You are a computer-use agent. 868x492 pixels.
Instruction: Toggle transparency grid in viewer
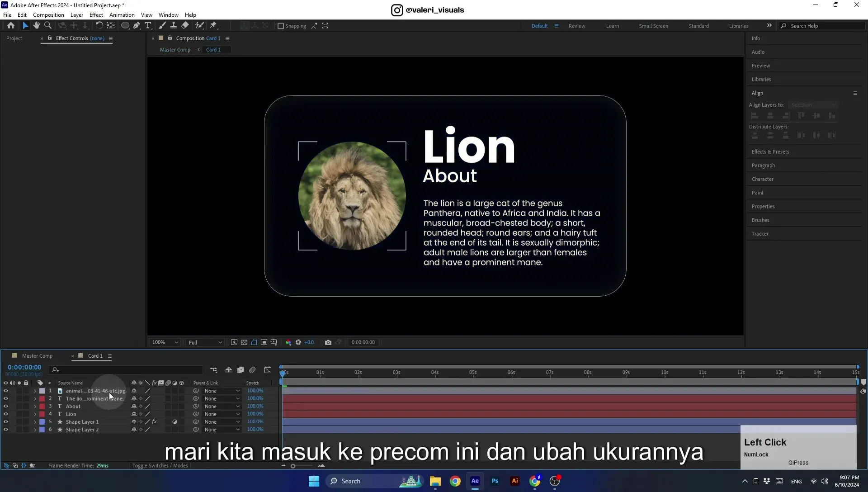click(244, 342)
